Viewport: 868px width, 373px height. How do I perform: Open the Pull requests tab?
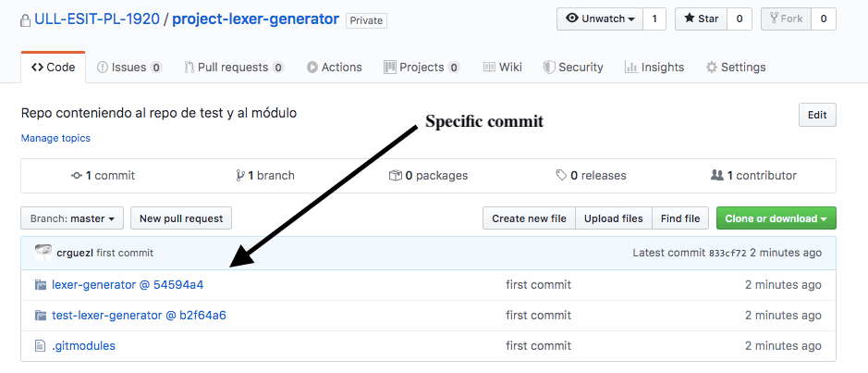[x=234, y=68]
